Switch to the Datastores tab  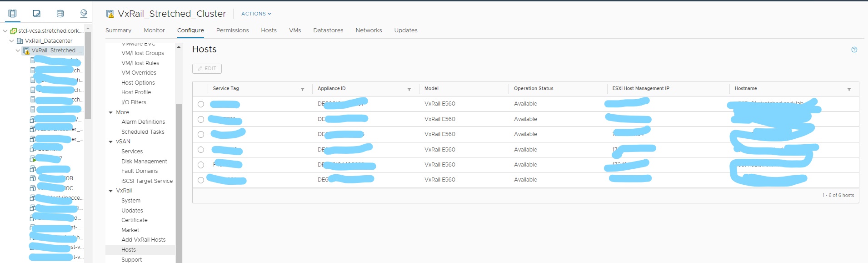[x=328, y=30]
